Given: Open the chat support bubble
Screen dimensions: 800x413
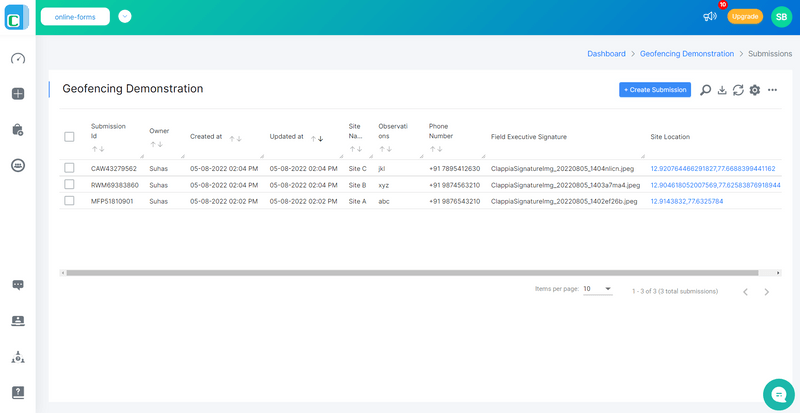Looking at the screenshot, I should [x=776, y=394].
